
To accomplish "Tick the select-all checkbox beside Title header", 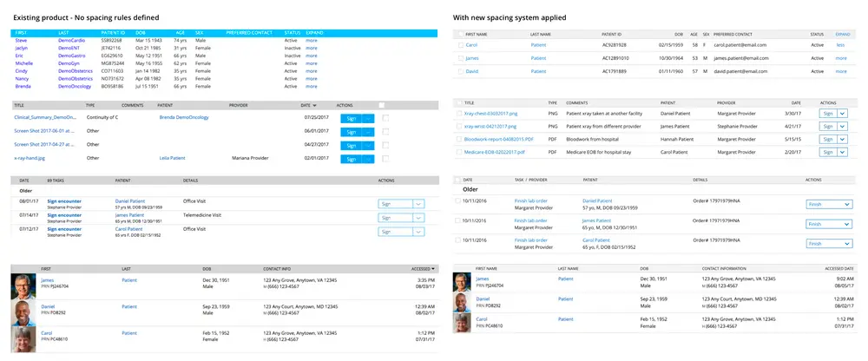I will tap(459, 102).
